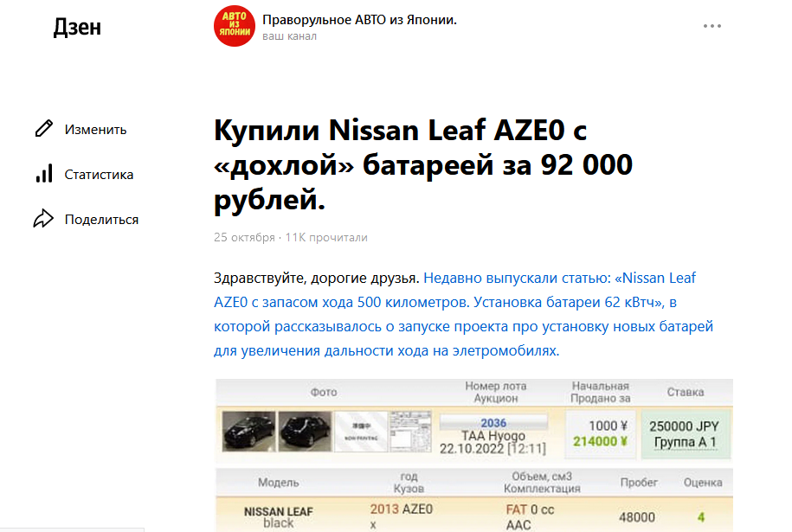792x532 pixels.
Task: Open the auction sheet document thumbnail
Action: [x=410, y=431]
